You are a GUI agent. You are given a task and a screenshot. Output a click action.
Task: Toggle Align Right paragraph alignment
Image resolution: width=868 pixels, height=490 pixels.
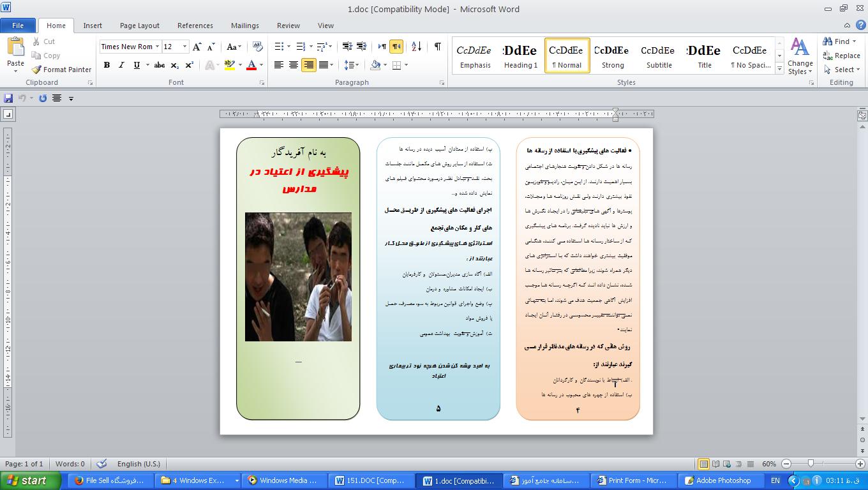(x=308, y=65)
